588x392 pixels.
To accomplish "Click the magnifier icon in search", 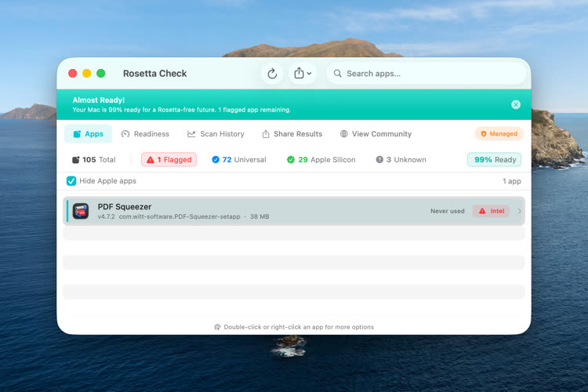I will (x=337, y=74).
